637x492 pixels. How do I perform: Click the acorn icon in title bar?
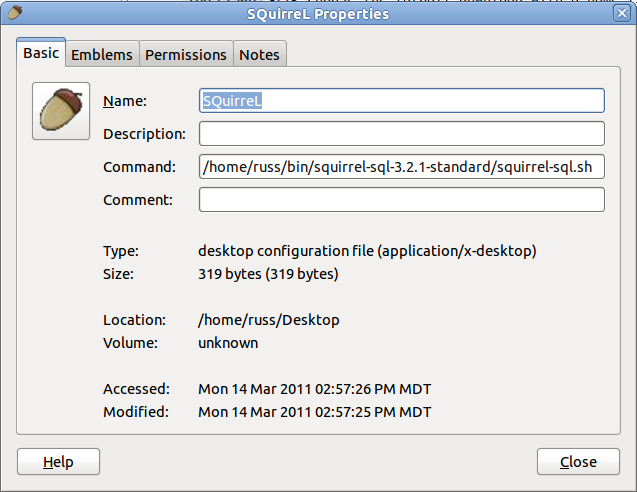pyautogui.click(x=15, y=13)
